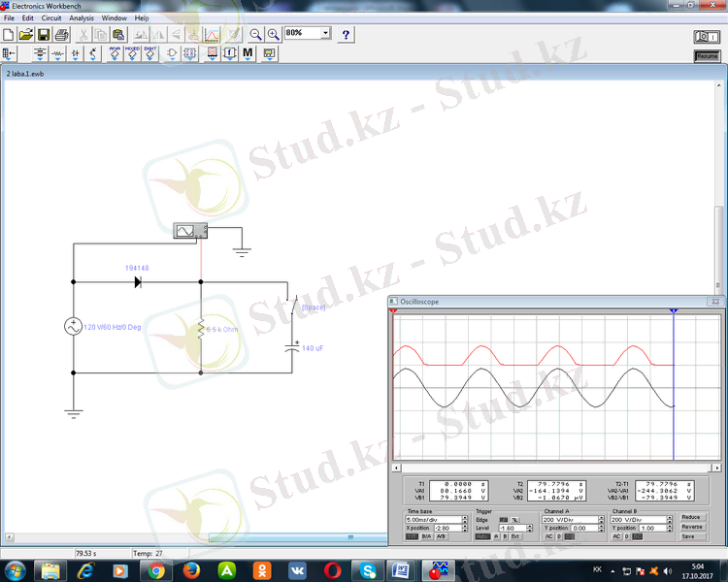Set Channel A coupling to AC

pyautogui.click(x=548, y=535)
